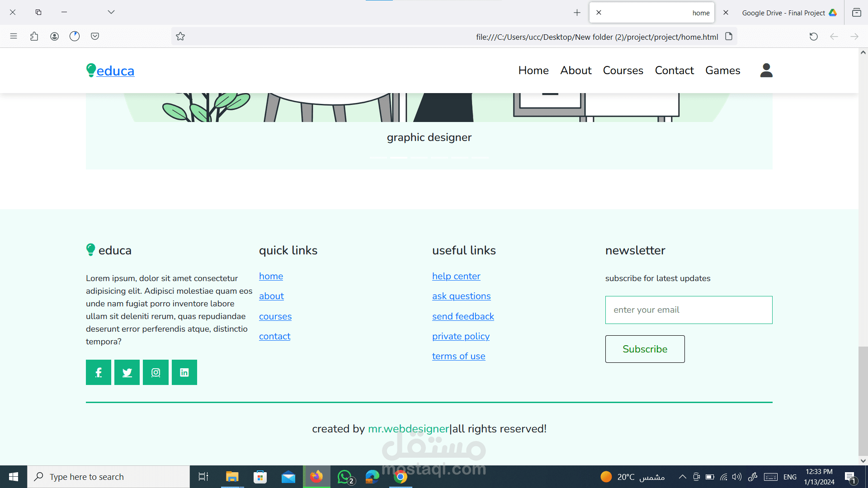Open Firefox hamburger application menu

pyautogui.click(x=14, y=37)
